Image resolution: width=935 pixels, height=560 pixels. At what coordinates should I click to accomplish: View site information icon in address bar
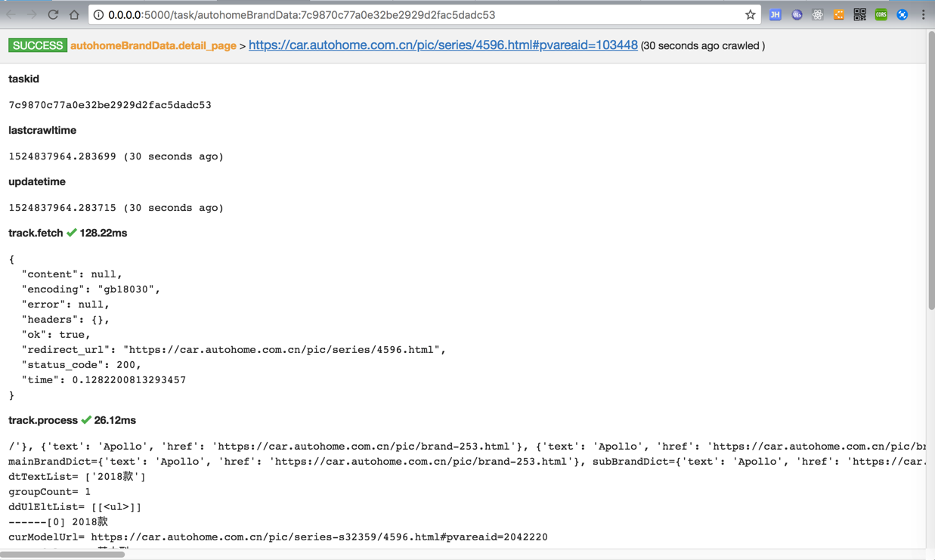[x=98, y=14]
